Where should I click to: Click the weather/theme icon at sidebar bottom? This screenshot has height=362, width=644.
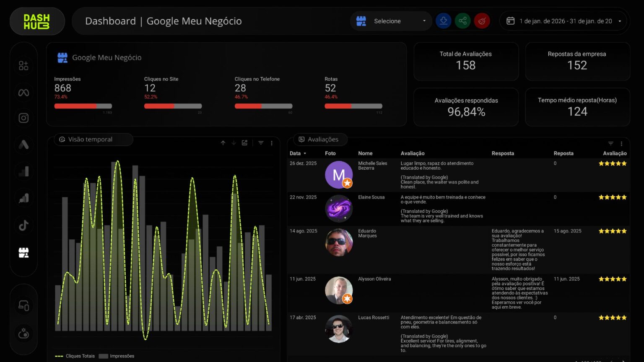23,334
